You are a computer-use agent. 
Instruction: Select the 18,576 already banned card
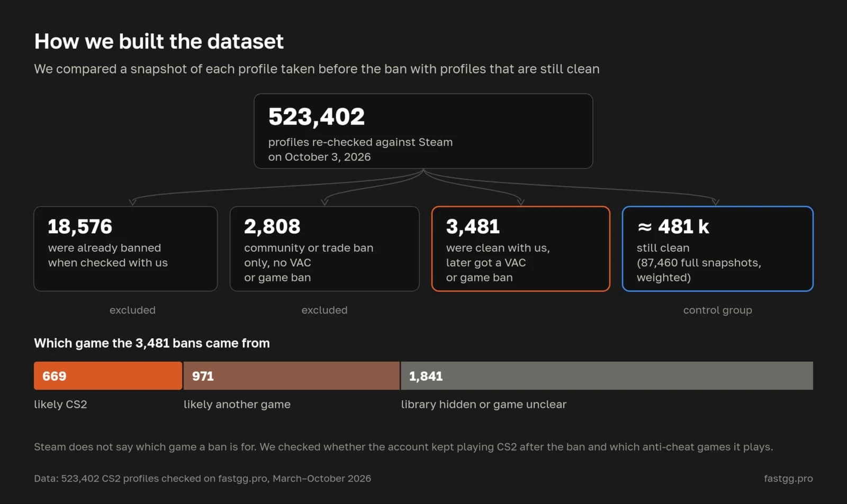(x=125, y=249)
